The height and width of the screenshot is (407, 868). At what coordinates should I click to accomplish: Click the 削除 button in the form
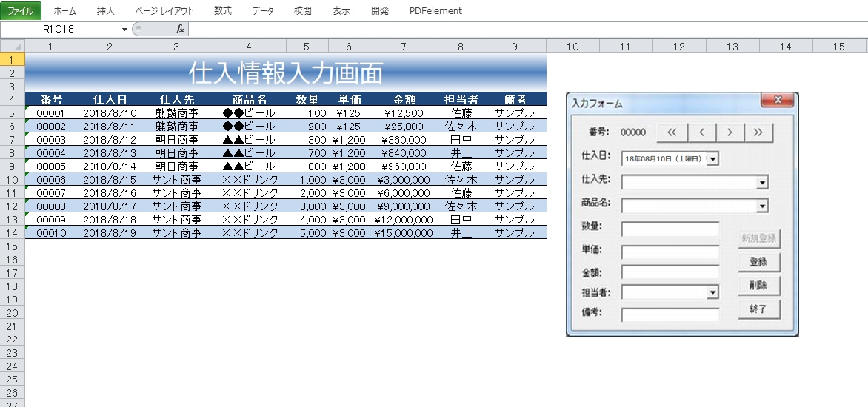tap(759, 286)
